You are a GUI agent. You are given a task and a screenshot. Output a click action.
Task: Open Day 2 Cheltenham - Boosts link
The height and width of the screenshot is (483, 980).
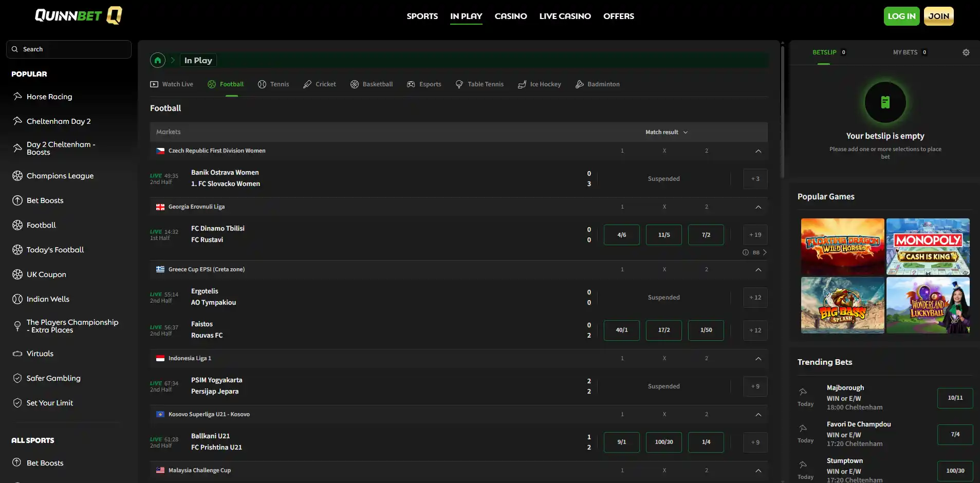[61, 148]
